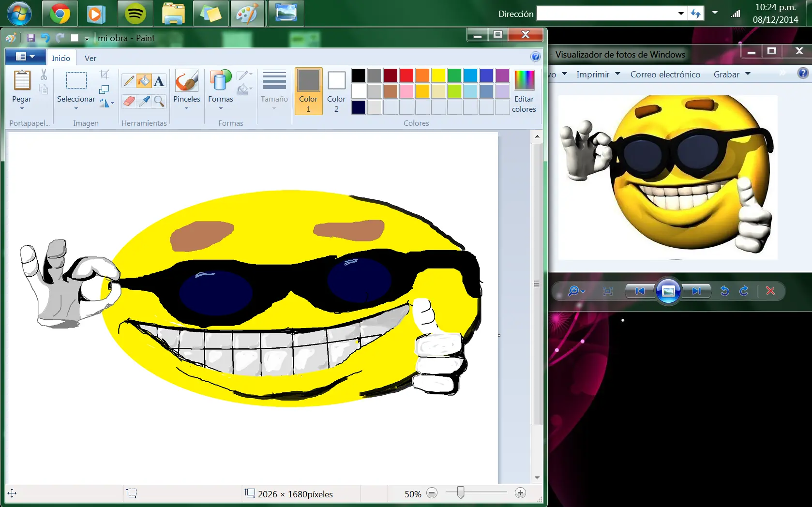Select the Text tool in Paint
Screen dimensions: 812x507
(159, 81)
